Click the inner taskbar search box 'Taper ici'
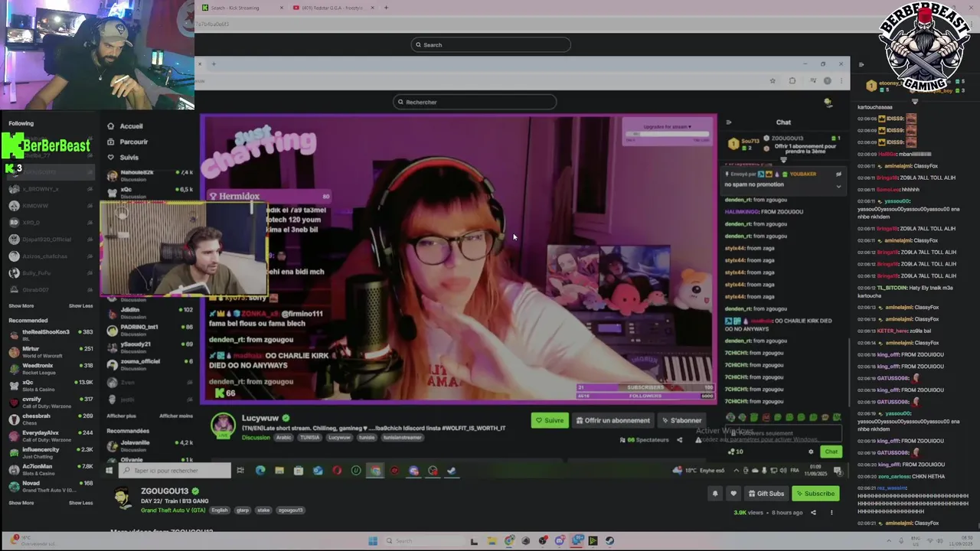 coord(175,471)
